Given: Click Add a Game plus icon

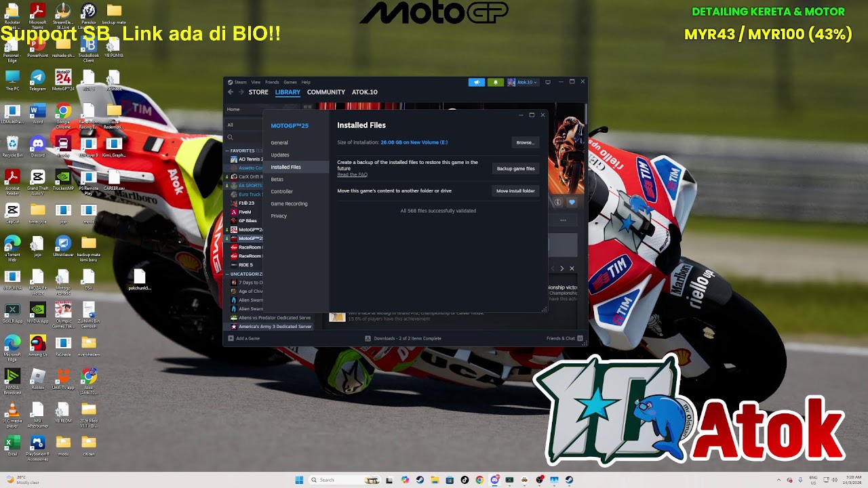Looking at the screenshot, I should click(x=231, y=338).
